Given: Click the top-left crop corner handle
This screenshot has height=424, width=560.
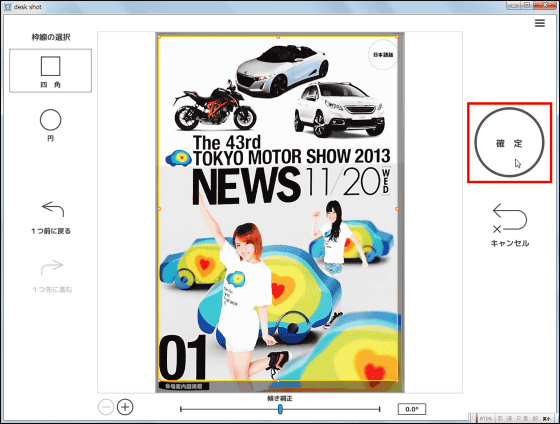Looking at the screenshot, I should (159, 37).
